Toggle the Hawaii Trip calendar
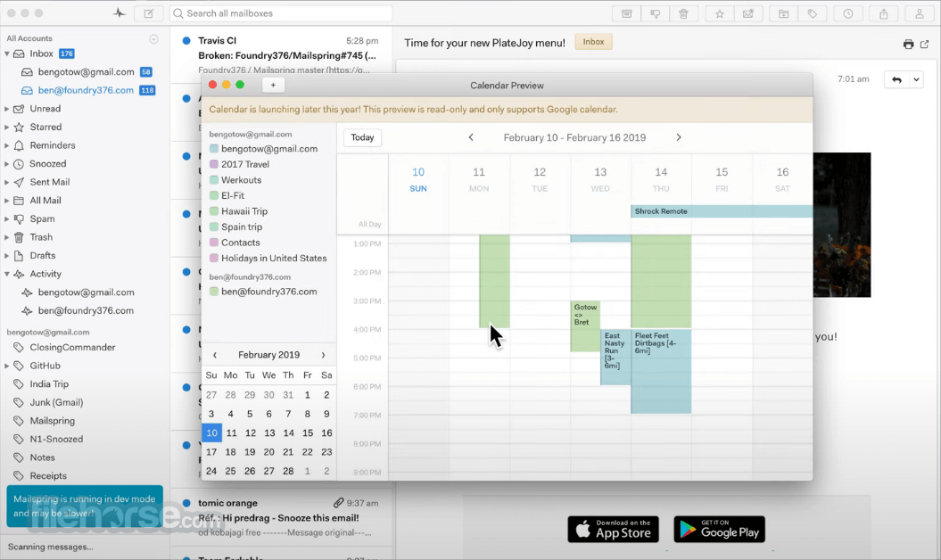 pos(214,211)
